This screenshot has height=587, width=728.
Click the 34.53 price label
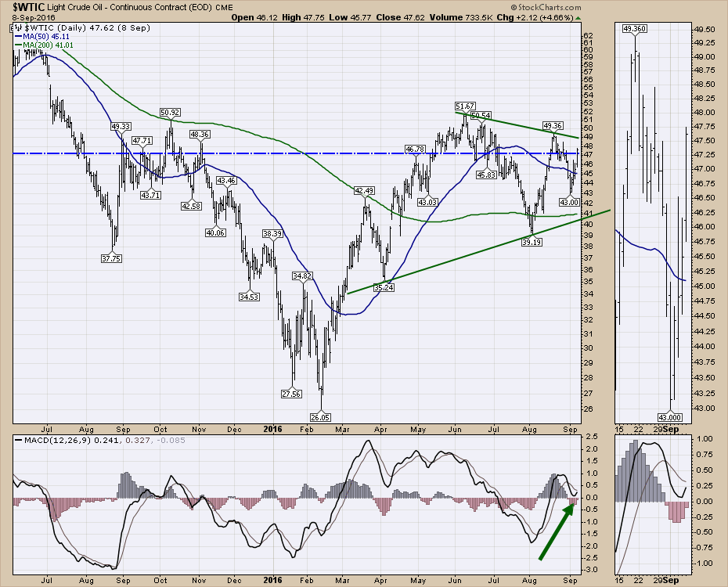250,297
